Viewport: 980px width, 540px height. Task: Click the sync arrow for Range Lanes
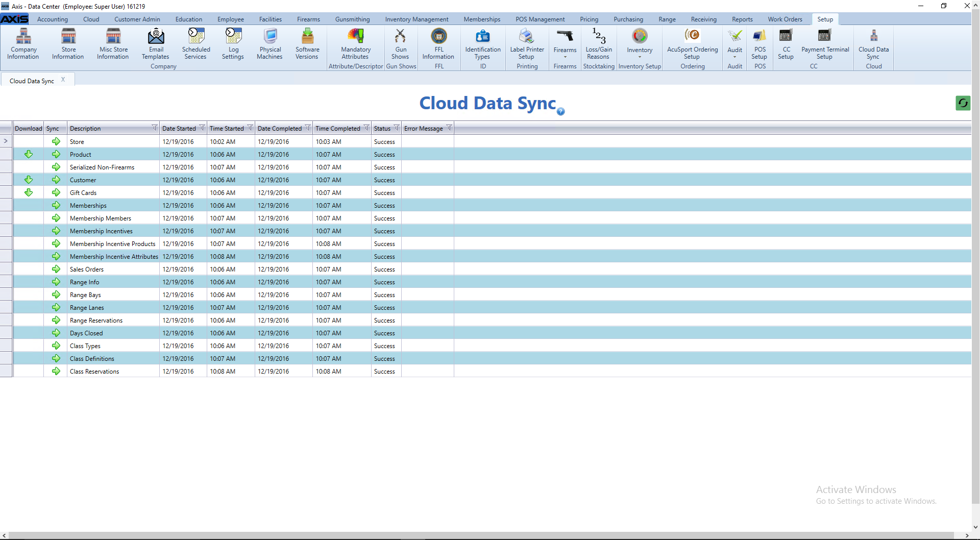(x=56, y=307)
